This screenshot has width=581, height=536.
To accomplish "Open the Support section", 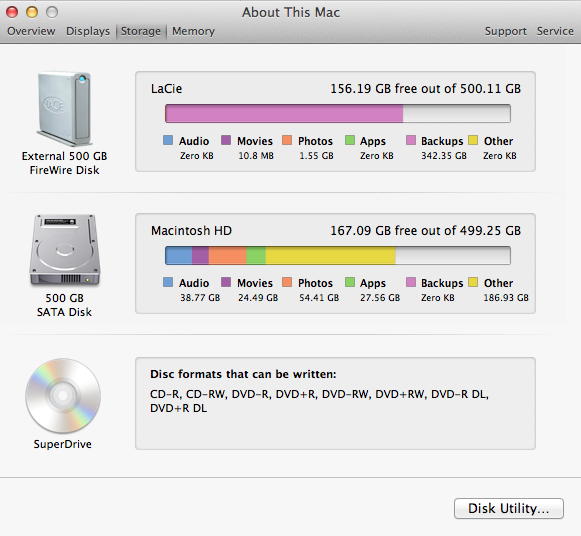I will 506,31.
